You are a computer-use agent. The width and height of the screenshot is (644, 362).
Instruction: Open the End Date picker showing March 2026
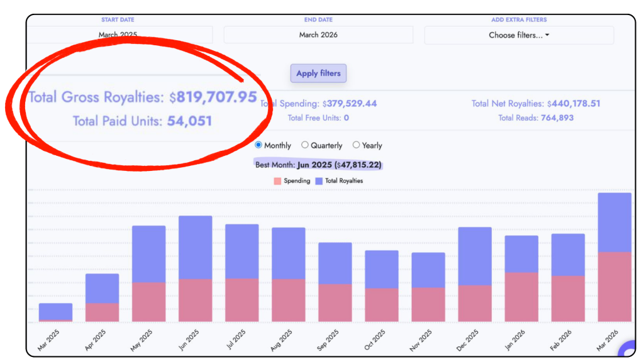tap(318, 35)
